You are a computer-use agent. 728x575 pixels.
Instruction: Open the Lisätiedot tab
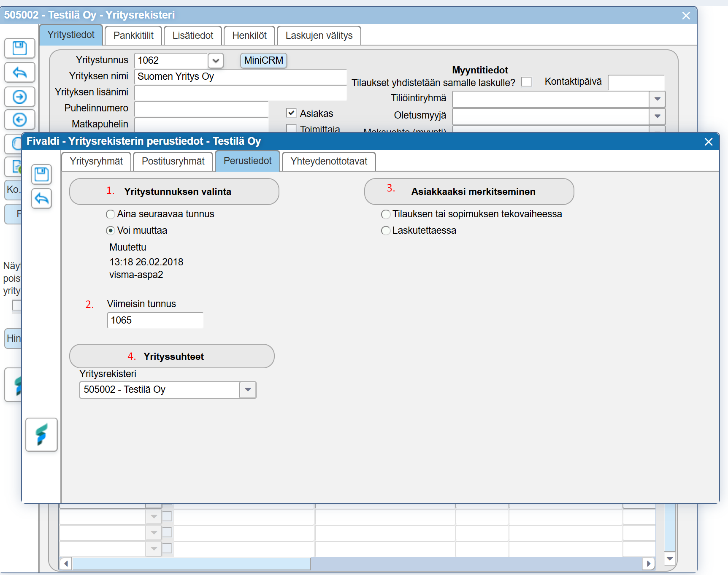tap(193, 35)
